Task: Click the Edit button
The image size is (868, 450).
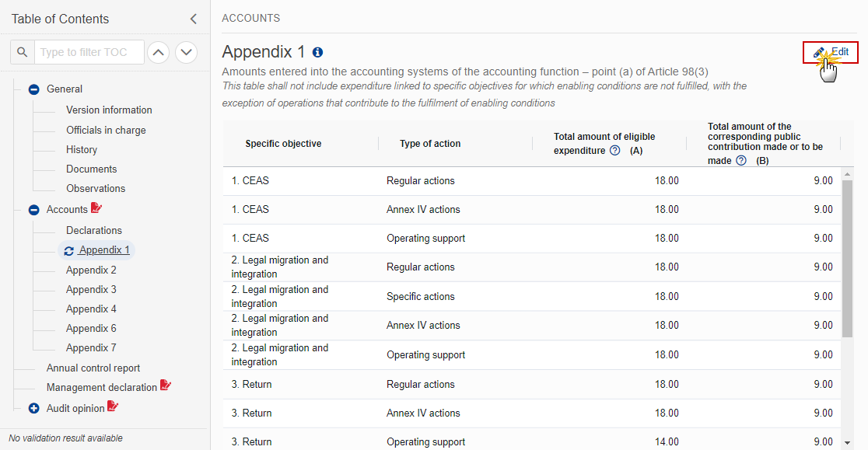Action: (831, 52)
